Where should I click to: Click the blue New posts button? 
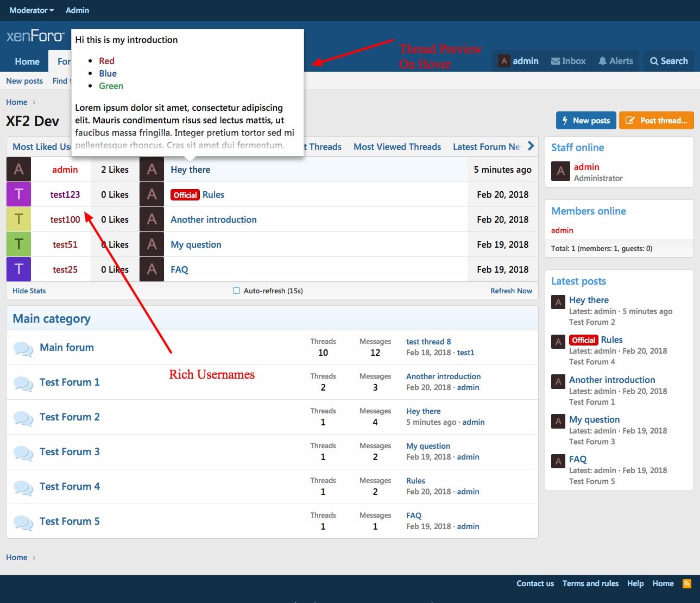586,121
